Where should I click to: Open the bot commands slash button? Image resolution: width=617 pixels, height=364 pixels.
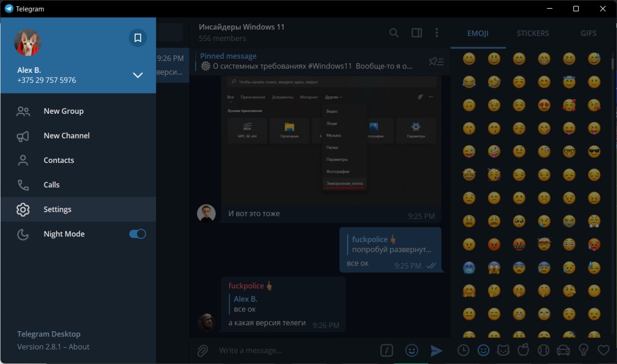(x=387, y=351)
